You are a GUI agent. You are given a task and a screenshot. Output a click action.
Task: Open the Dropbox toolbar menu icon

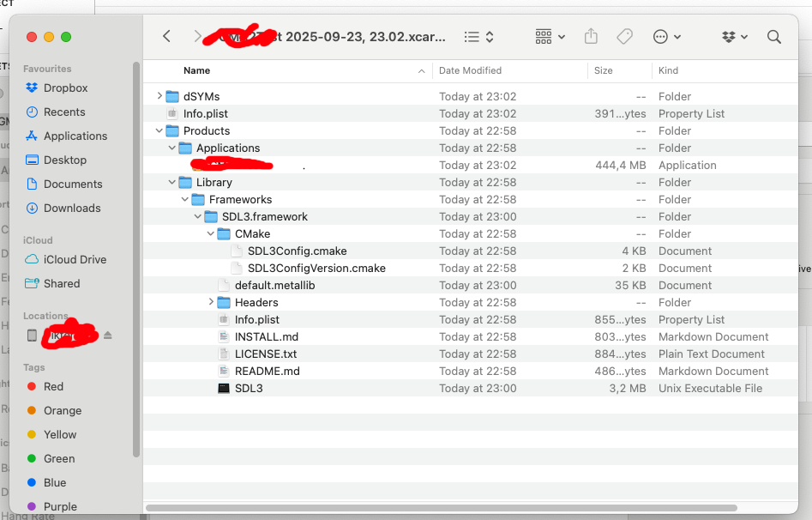tap(734, 37)
